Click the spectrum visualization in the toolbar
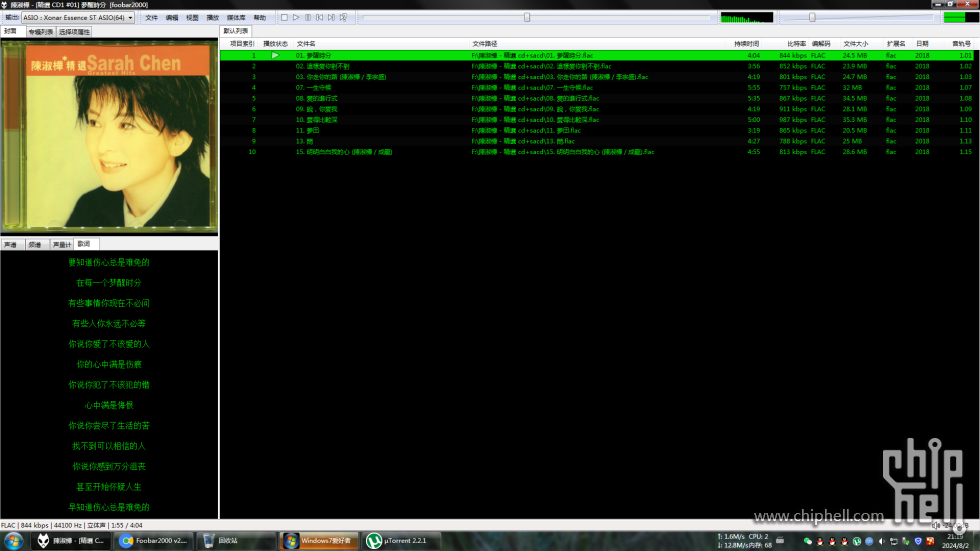 tap(747, 17)
